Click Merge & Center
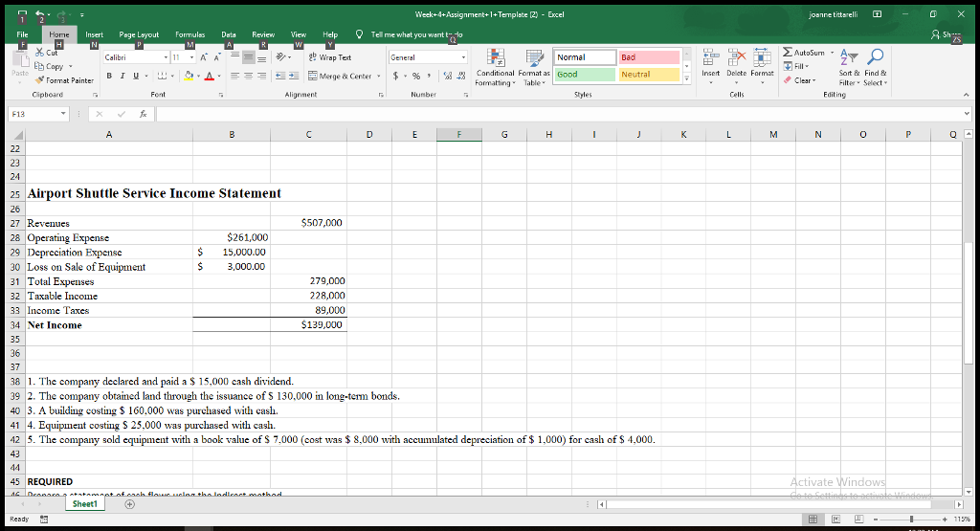The image size is (980, 531). tap(341, 76)
